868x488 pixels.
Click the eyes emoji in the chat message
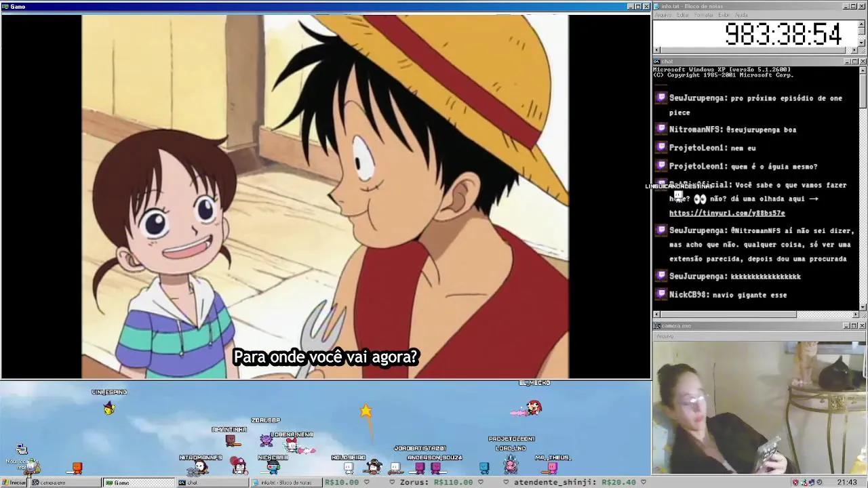(700, 199)
